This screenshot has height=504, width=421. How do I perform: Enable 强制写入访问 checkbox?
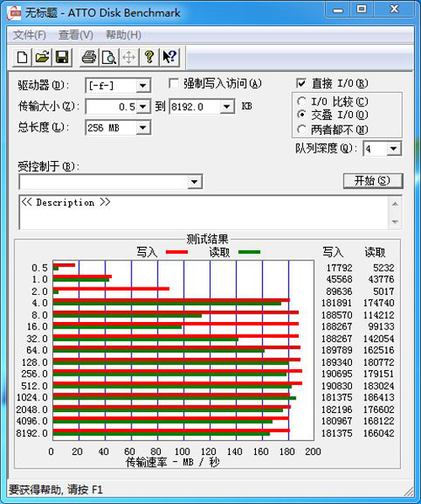[173, 84]
